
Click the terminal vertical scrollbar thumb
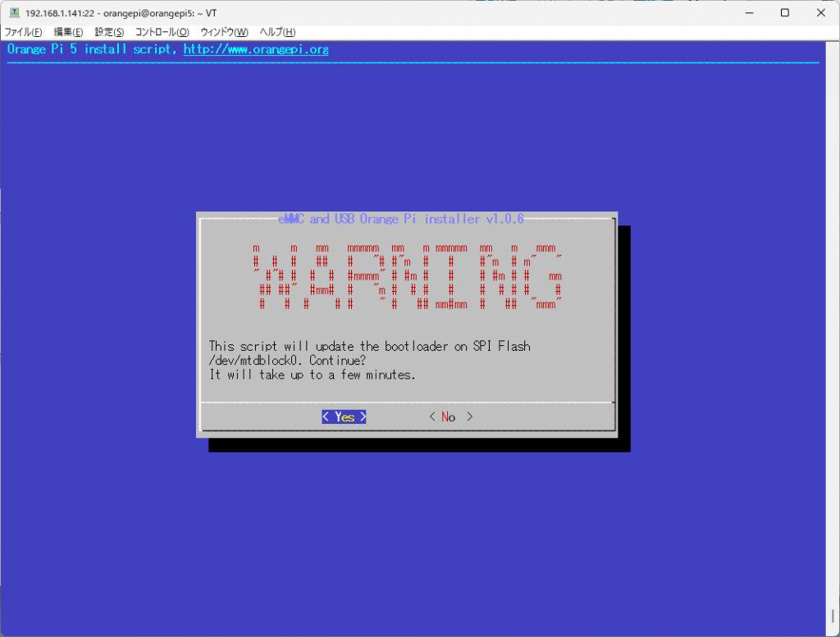point(833,616)
